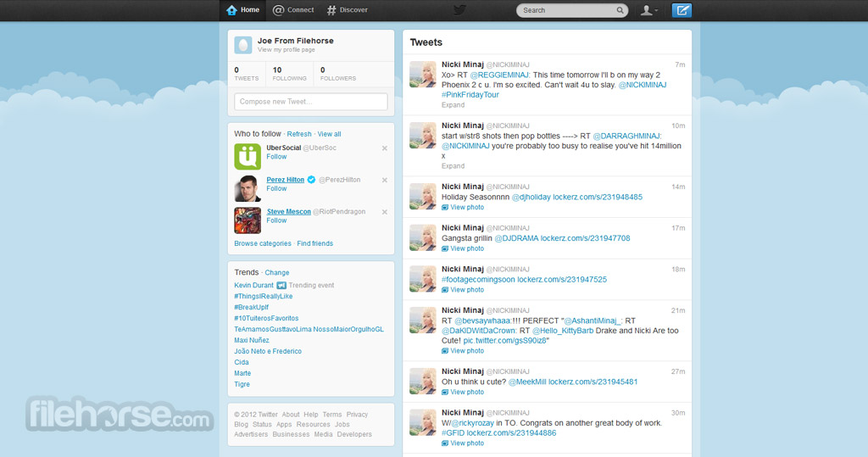
Task: Click View all suggestions link
Action: 329,134
